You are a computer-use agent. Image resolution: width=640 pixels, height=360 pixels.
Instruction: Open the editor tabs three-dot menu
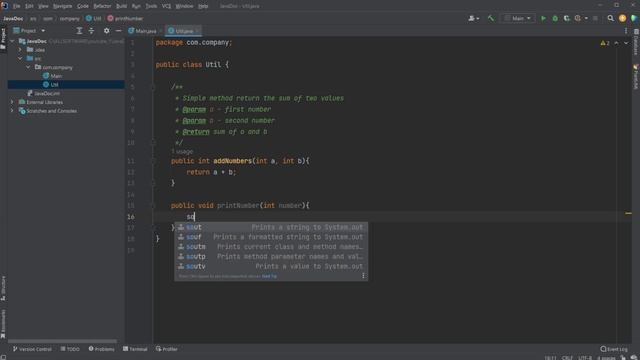pos(626,31)
